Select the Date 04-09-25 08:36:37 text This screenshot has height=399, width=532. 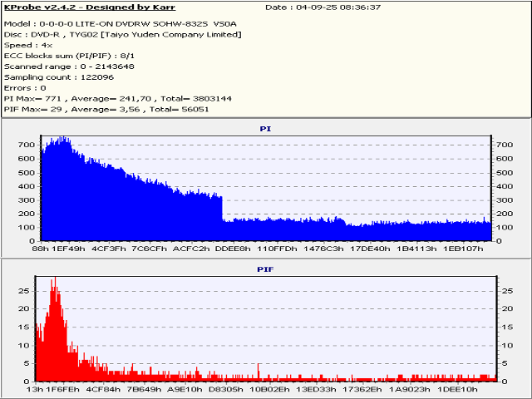point(323,7)
